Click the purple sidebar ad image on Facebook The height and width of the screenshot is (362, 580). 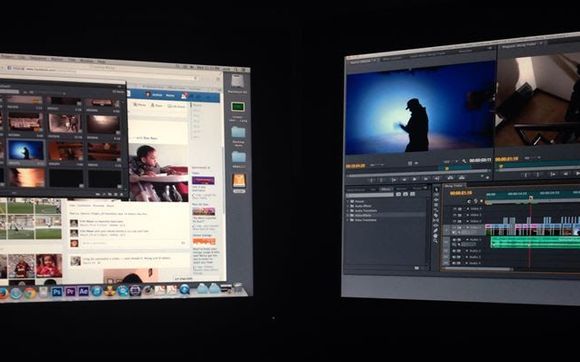(203, 181)
